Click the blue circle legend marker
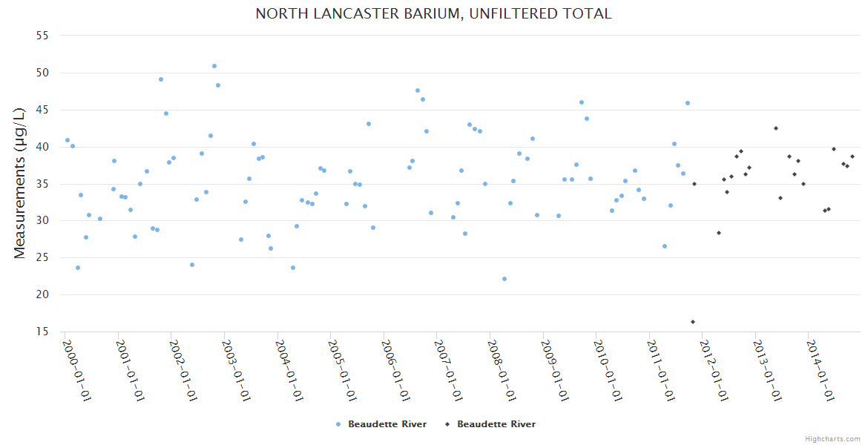Viewport: 868px width, 445px height. point(338,424)
